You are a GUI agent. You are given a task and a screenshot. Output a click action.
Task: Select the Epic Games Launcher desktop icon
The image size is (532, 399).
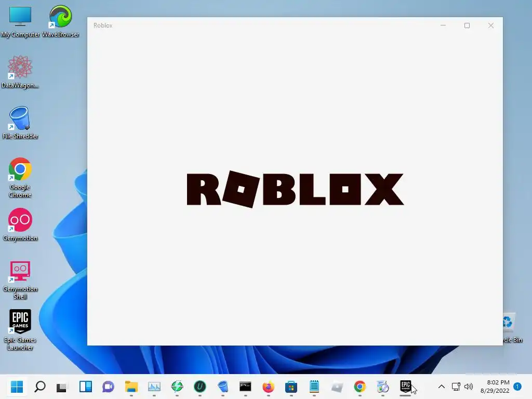pos(20,329)
